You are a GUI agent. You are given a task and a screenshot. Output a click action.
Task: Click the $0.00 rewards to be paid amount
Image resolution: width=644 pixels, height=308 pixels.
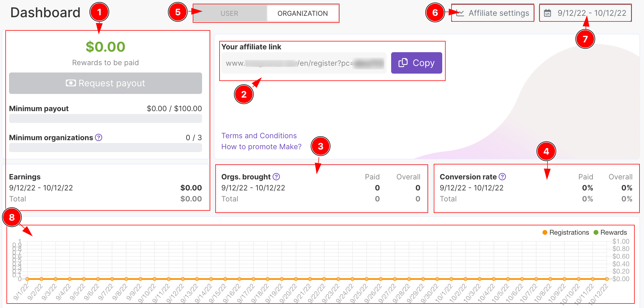pos(106,47)
